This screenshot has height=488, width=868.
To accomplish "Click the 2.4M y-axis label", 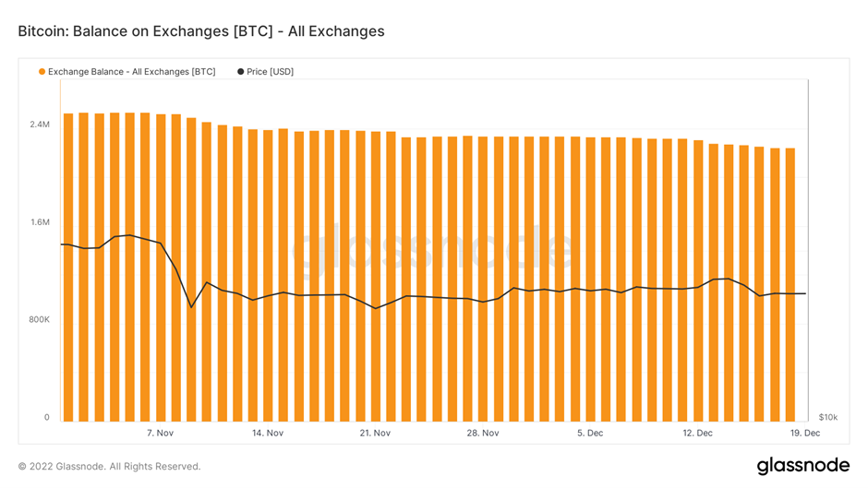I will [x=40, y=125].
